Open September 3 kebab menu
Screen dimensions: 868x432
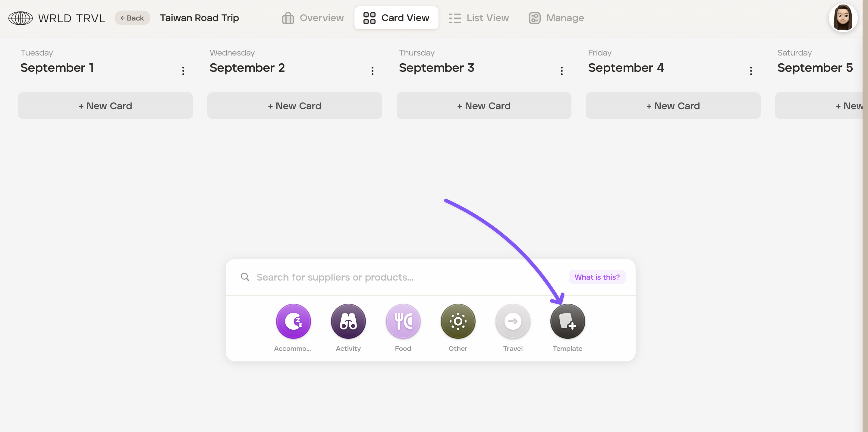(562, 71)
